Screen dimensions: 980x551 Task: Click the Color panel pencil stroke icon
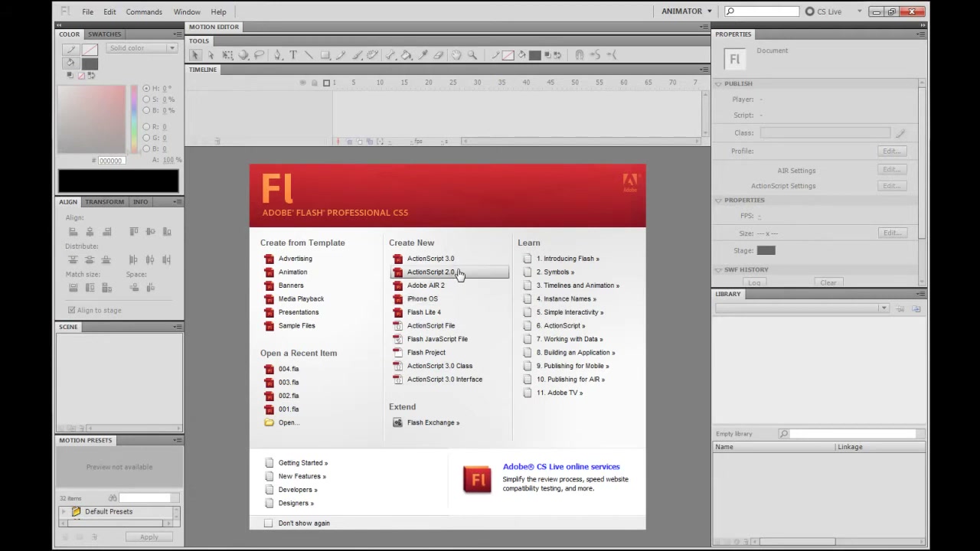coord(70,50)
